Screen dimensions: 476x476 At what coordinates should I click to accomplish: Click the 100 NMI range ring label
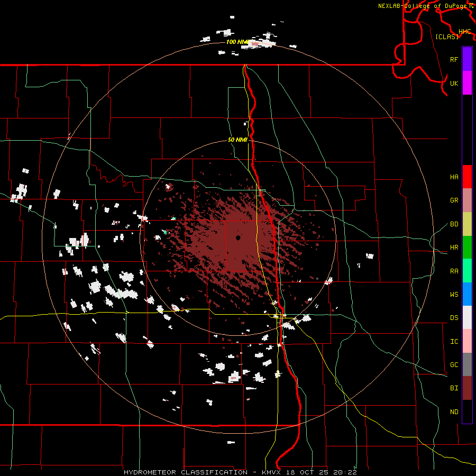237,42
